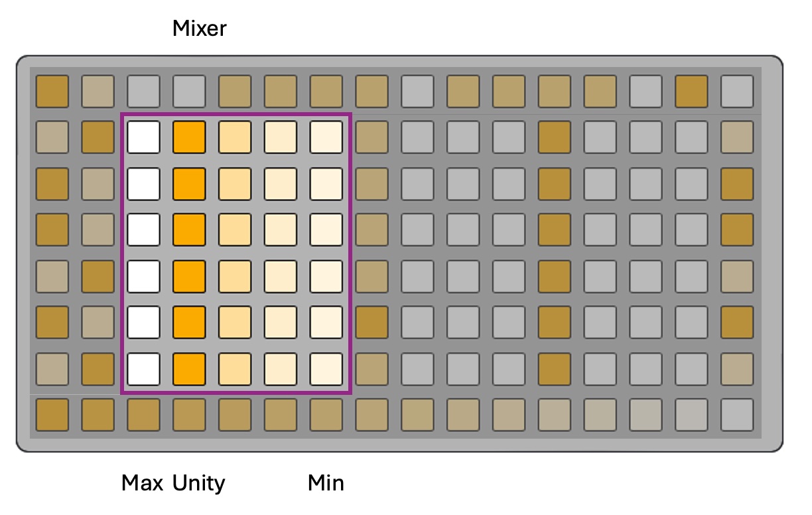The height and width of the screenshot is (515, 812).
Task: Tap the white Max pad in second mixer row
Action: point(144,184)
